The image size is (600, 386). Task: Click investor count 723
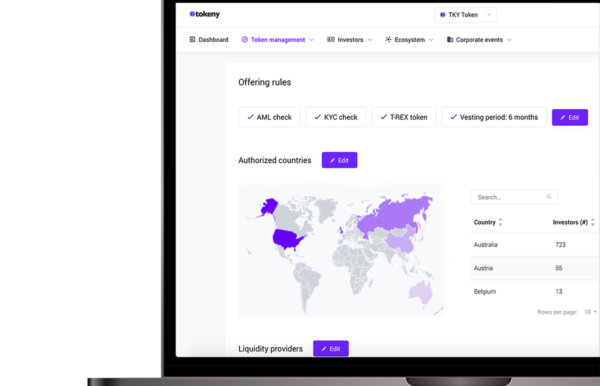(x=560, y=245)
